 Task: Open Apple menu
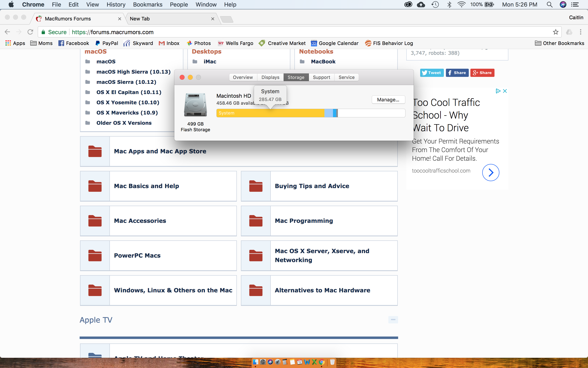coord(11,4)
